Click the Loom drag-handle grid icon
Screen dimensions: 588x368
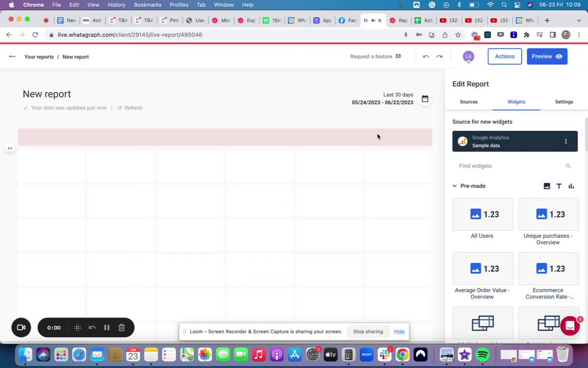77,328
